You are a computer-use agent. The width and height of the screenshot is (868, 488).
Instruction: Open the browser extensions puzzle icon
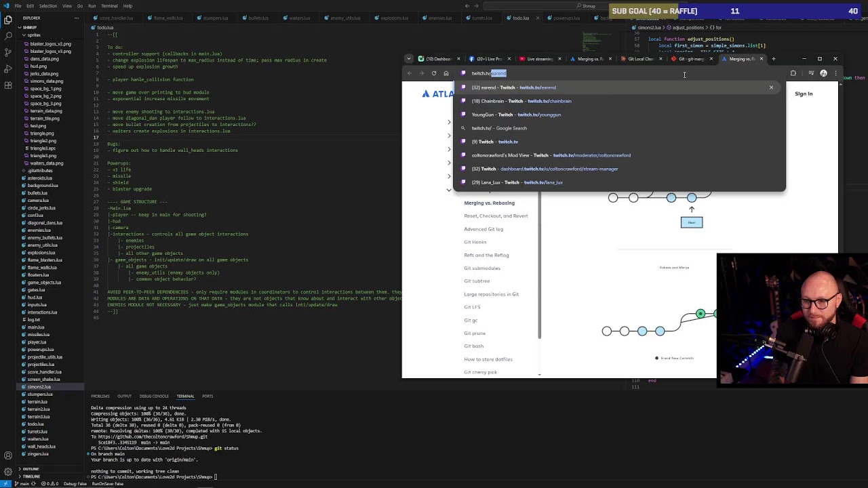point(793,73)
